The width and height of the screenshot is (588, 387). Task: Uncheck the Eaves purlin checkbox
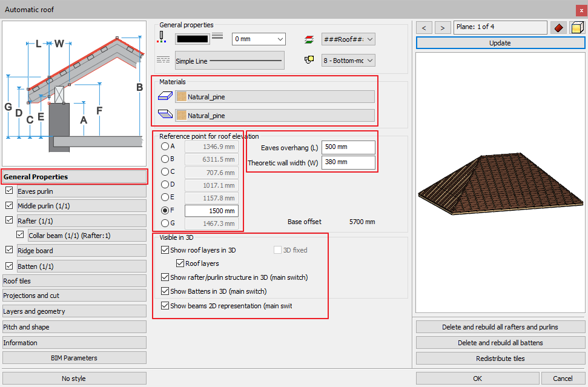pos(9,191)
